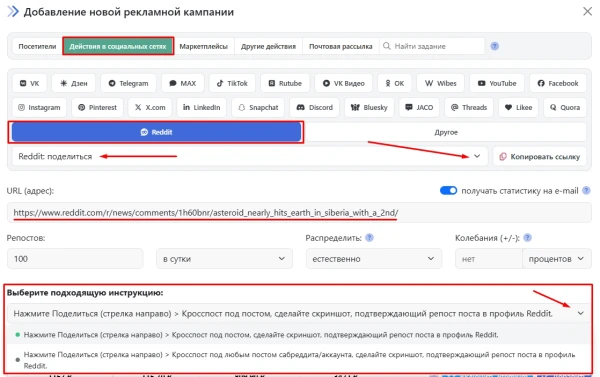Click help icon next to Распределить
The height and width of the screenshot is (377, 600).
click(x=369, y=238)
